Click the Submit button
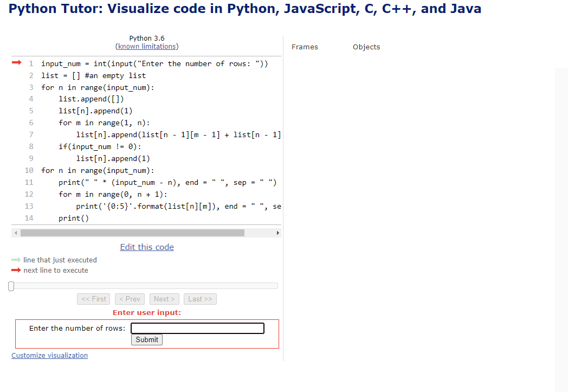Image resolution: width=568 pixels, height=392 pixels. 147,339
